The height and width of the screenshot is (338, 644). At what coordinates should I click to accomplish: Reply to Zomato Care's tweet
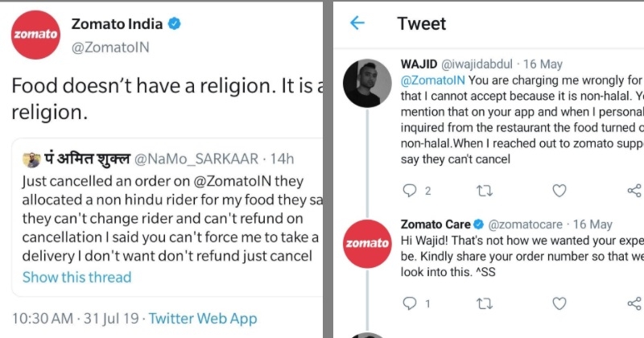click(410, 303)
